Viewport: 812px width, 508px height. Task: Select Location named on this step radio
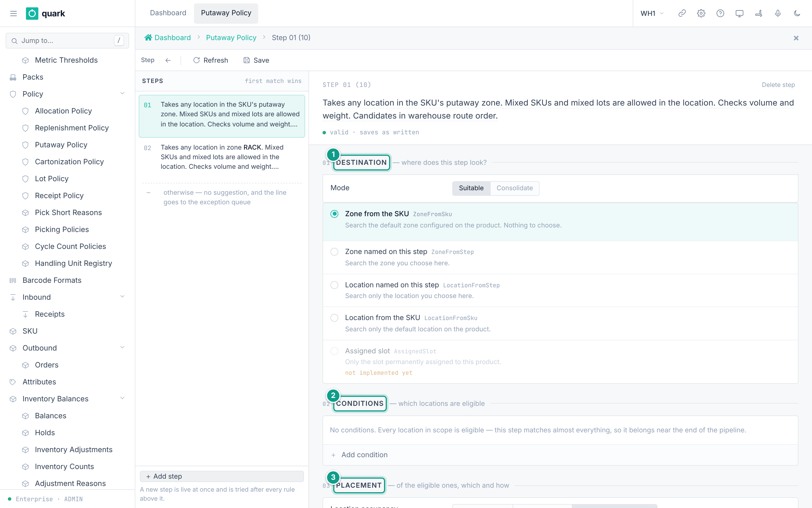(x=334, y=285)
